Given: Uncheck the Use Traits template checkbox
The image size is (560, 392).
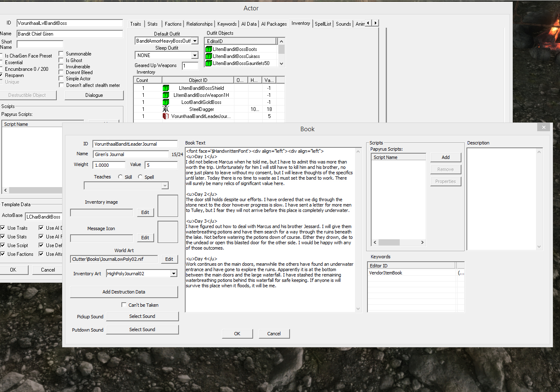Looking at the screenshot, I should [x=2, y=228].
